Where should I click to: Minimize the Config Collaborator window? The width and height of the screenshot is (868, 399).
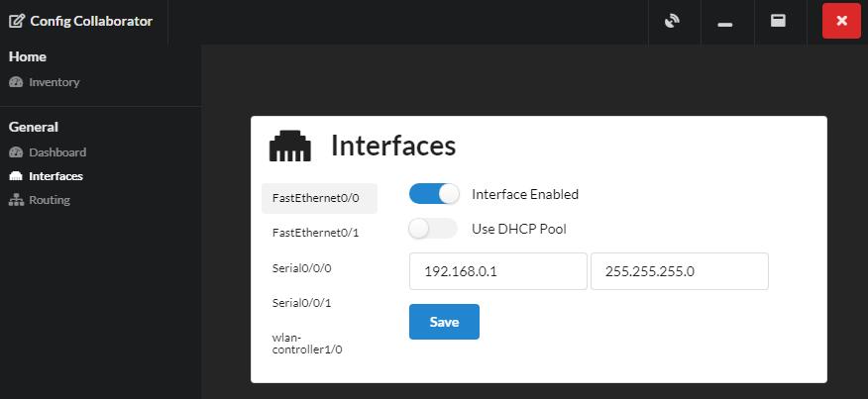724,25
